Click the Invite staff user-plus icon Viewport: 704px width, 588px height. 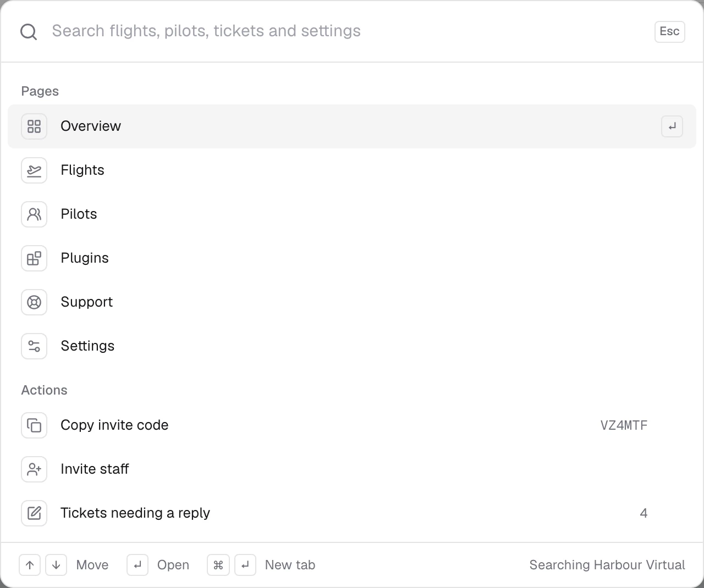coord(34,469)
